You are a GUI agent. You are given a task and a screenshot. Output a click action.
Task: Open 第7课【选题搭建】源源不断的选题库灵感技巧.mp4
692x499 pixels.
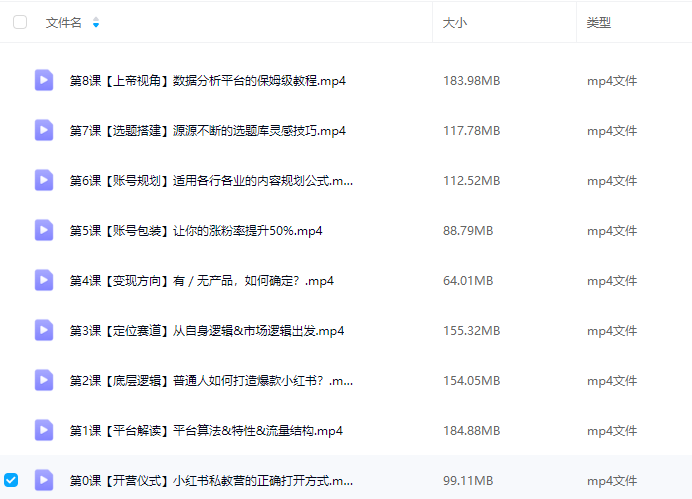[x=207, y=131]
